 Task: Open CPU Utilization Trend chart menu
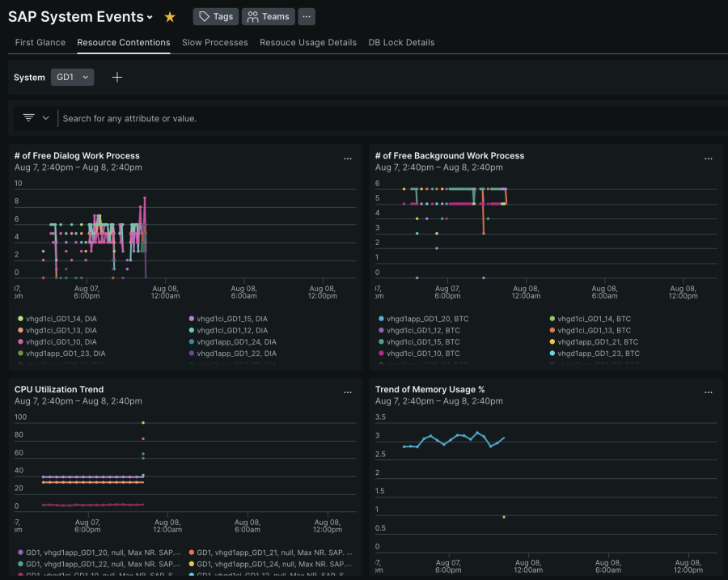coord(348,392)
